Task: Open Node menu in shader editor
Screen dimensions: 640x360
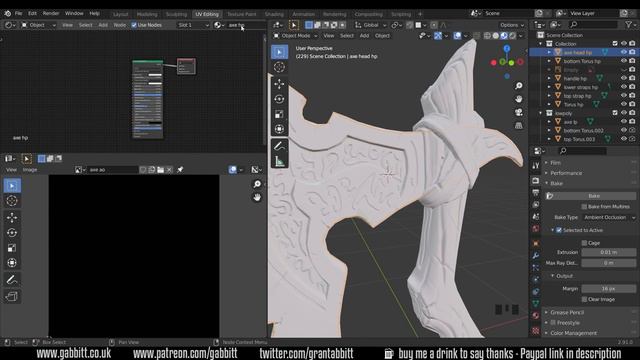Action: point(120,25)
